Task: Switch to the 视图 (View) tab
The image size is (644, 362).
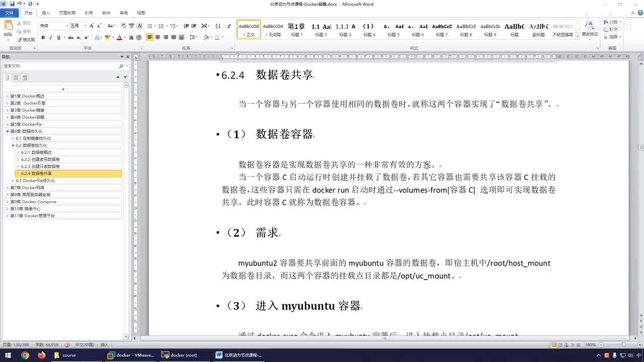Action: pos(141,13)
